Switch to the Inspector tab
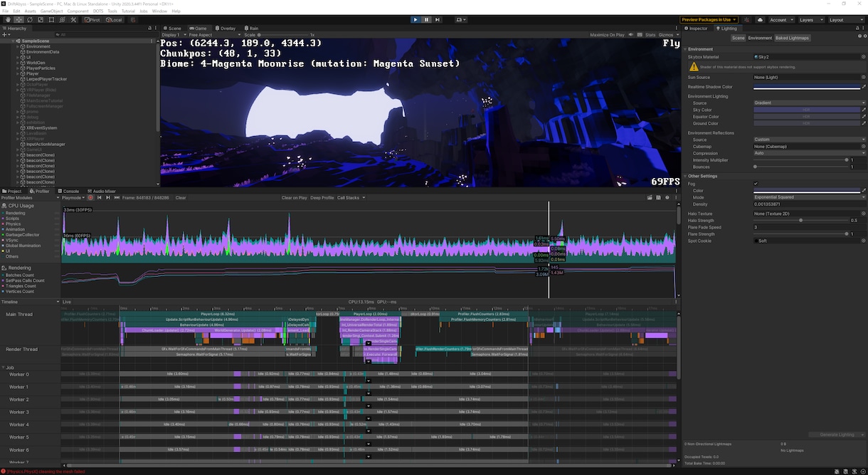The width and height of the screenshot is (868, 475). (x=697, y=28)
